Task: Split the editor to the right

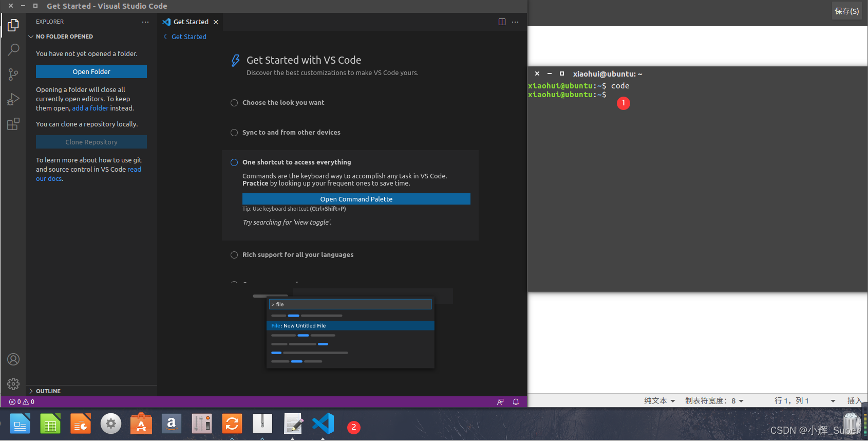Action: point(502,22)
